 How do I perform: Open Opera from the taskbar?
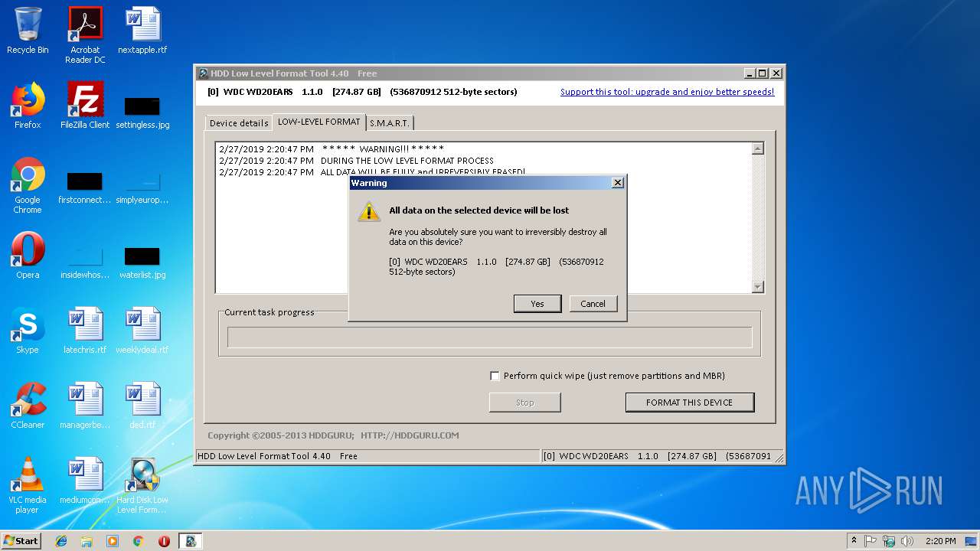(x=164, y=541)
